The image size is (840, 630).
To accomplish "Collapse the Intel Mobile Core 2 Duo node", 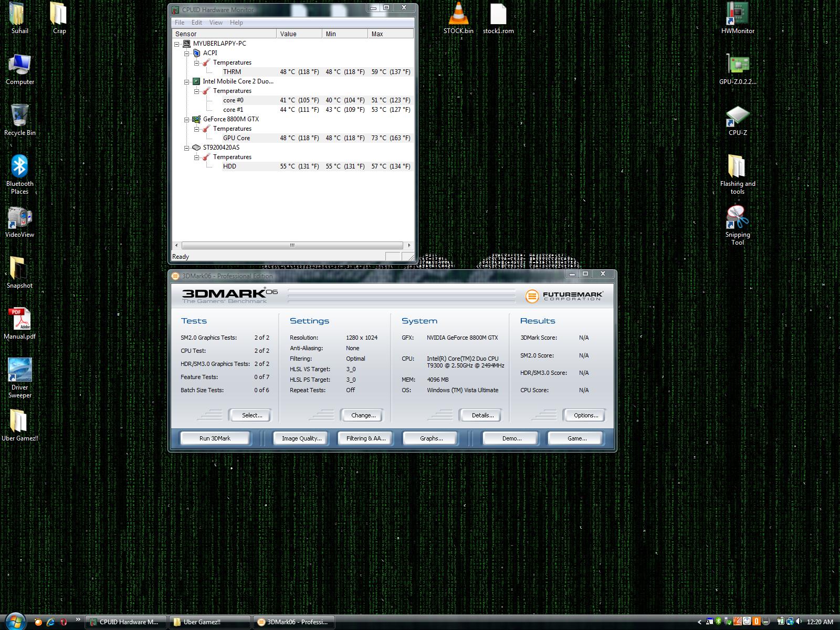I will [x=186, y=81].
